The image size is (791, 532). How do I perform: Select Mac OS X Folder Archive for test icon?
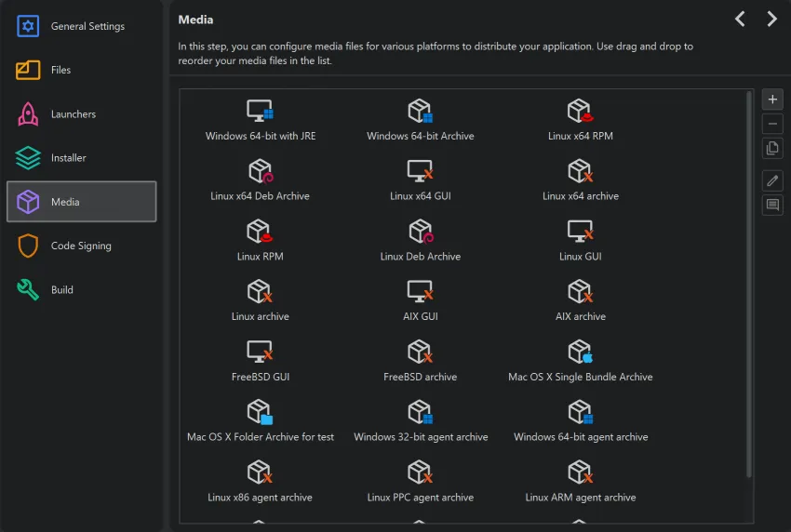pyautogui.click(x=260, y=412)
